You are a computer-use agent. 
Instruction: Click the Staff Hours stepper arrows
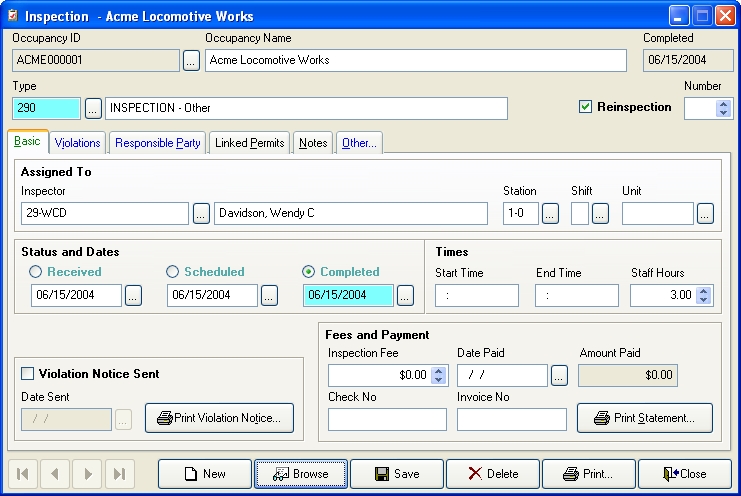coord(704,295)
